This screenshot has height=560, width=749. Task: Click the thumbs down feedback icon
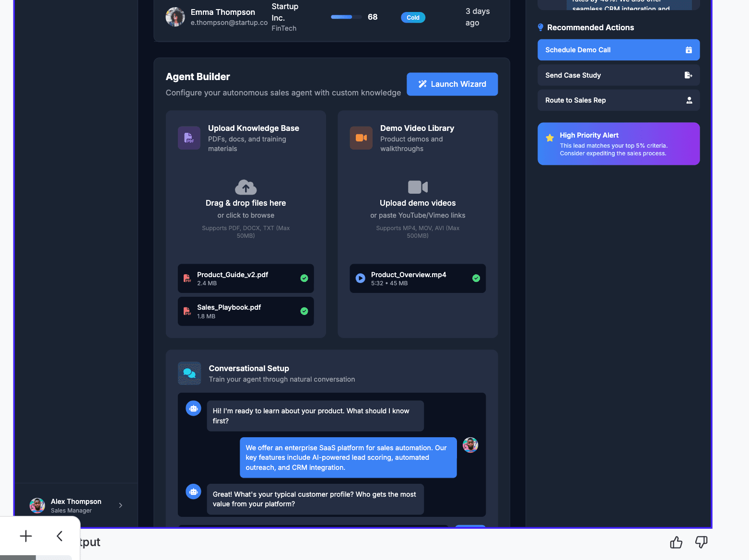pos(702,542)
